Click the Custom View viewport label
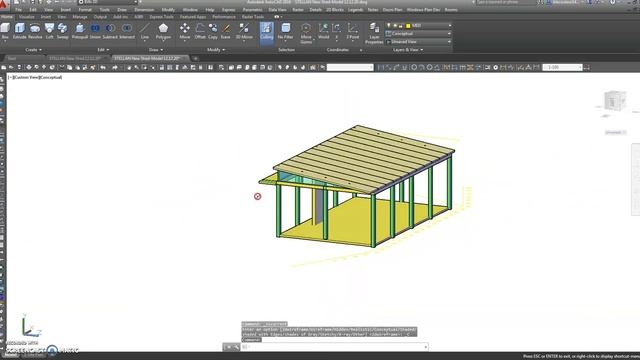Viewport: 640px width, 360px height. click(26, 77)
